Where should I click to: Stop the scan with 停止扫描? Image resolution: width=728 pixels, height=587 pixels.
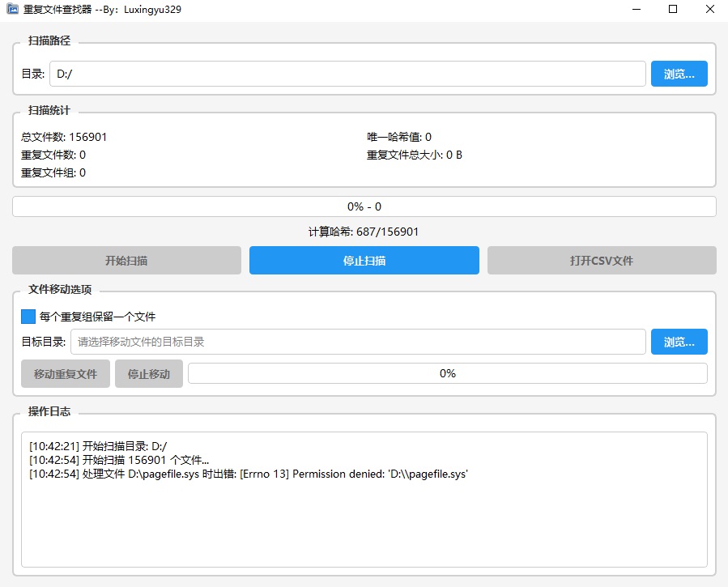(364, 261)
